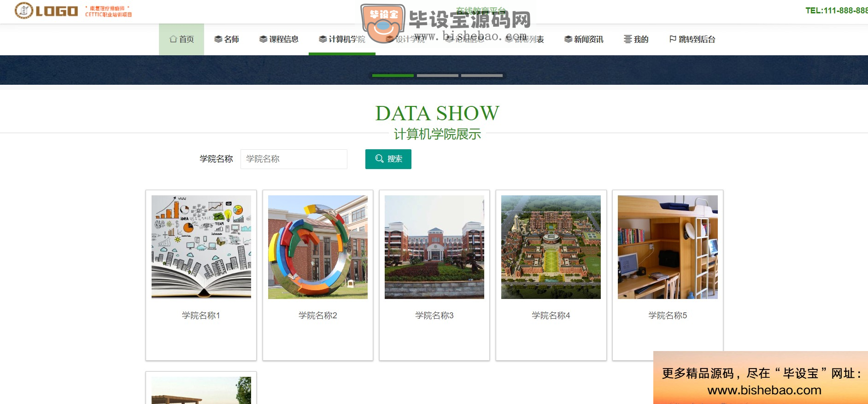Image resolution: width=868 pixels, height=404 pixels.
Task: Click the layers icon next to 新闻资讯
Action: (569, 39)
